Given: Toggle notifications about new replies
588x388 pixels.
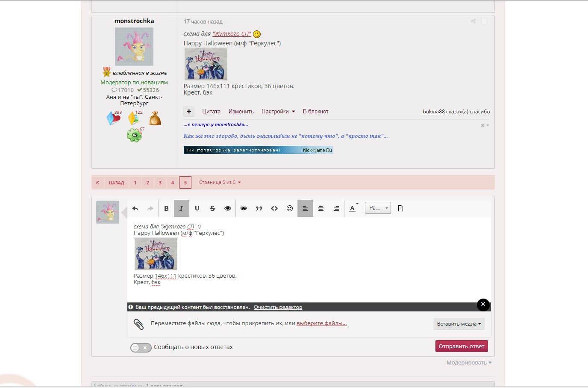Looking at the screenshot, I should coord(141,347).
